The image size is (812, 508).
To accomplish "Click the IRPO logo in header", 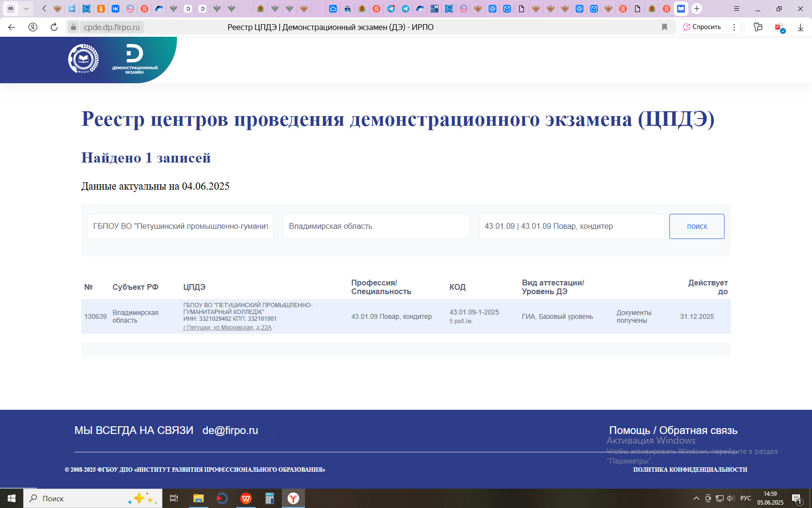I will point(84,59).
